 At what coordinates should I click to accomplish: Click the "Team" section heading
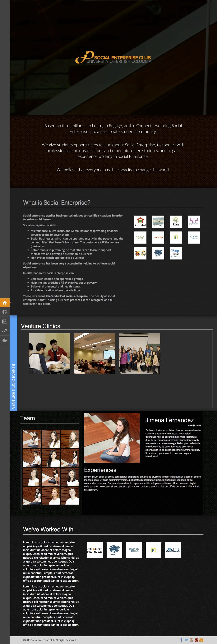point(27,418)
